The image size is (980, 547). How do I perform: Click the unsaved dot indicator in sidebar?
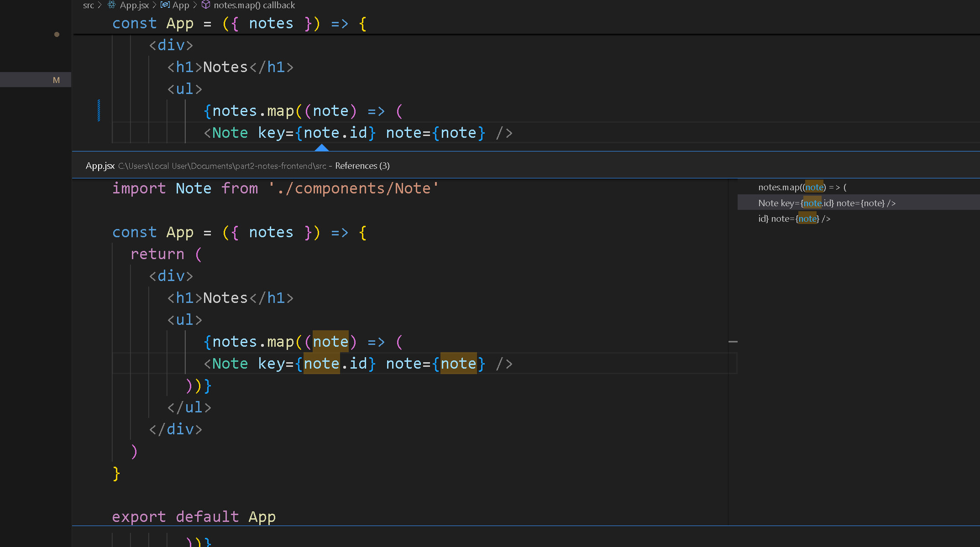[x=57, y=34]
